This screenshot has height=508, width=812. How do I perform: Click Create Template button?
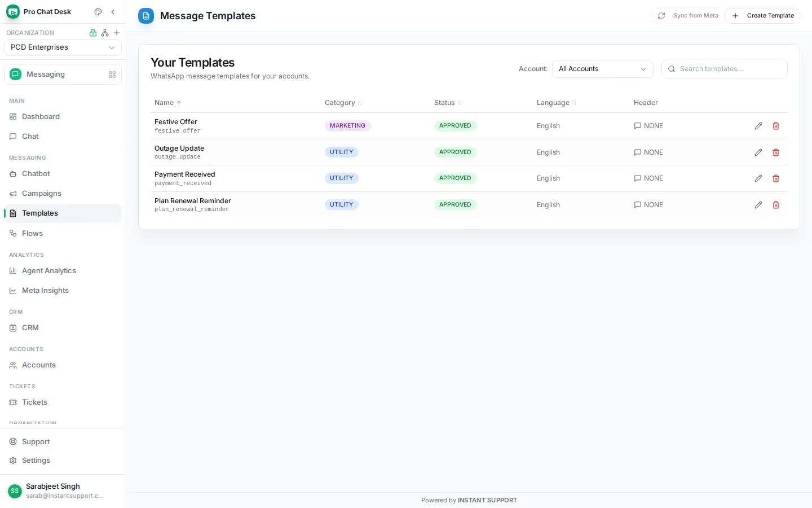pyautogui.click(x=762, y=16)
